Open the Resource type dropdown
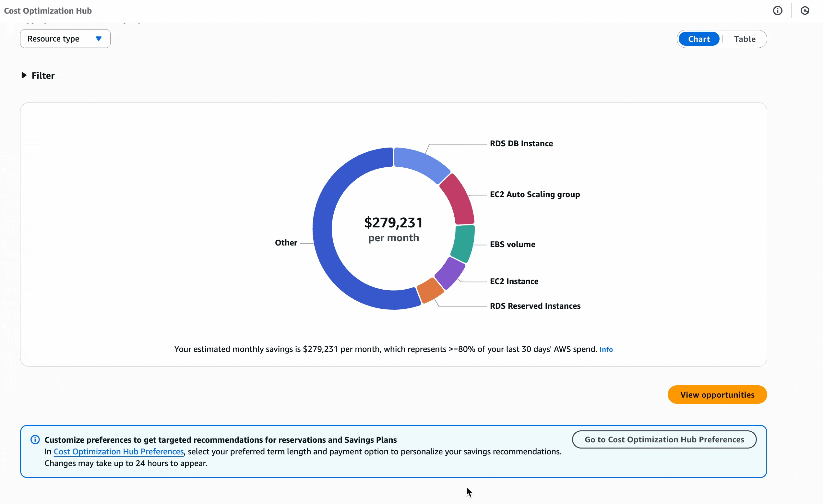 65,39
